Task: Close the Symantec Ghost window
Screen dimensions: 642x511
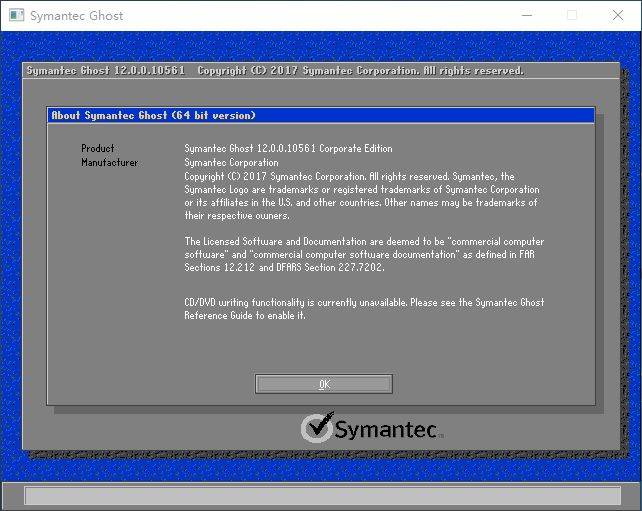Action: tap(618, 15)
